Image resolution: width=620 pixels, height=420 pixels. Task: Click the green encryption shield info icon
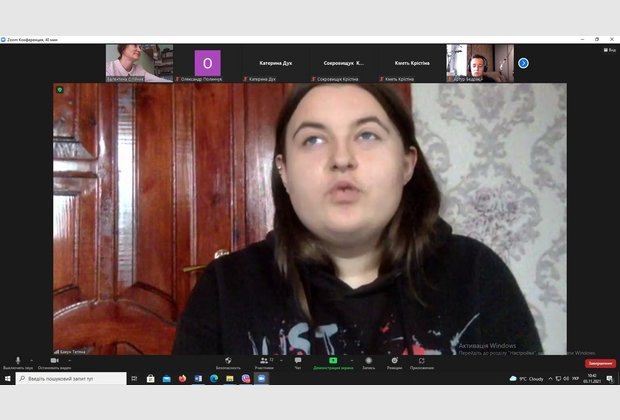(x=60, y=90)
